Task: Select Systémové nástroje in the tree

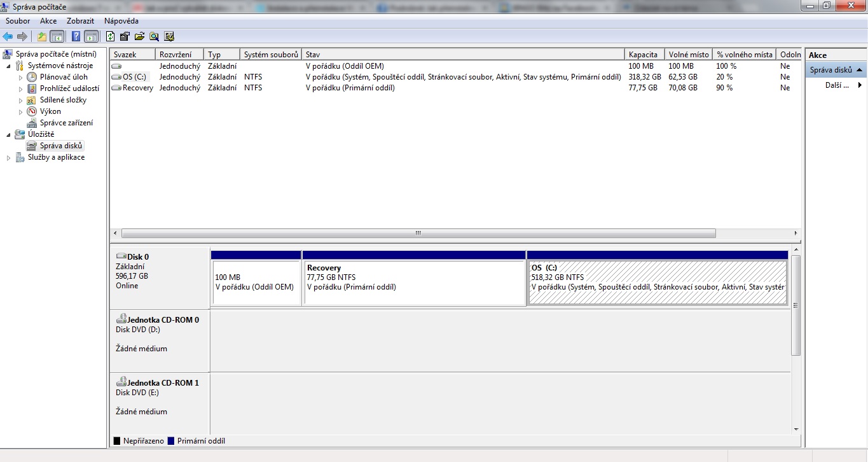Action: pos(60,66)
